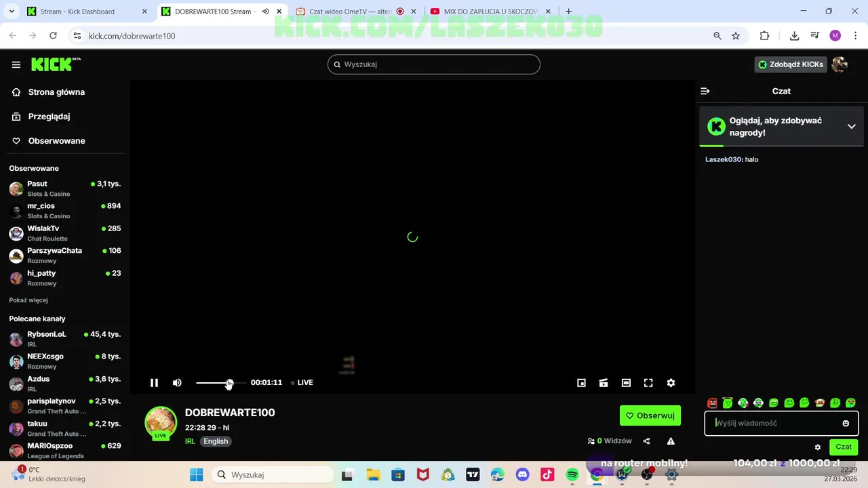This screenshot has height=488, width=868.
Task: Open the tab search dropdown arrow
Action: [11, 12]
